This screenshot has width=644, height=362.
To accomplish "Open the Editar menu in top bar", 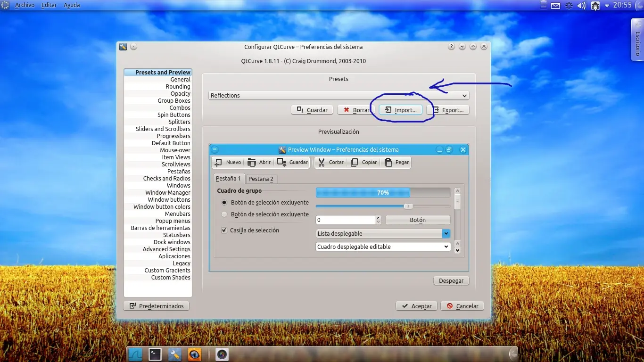I will pos(49,5).
